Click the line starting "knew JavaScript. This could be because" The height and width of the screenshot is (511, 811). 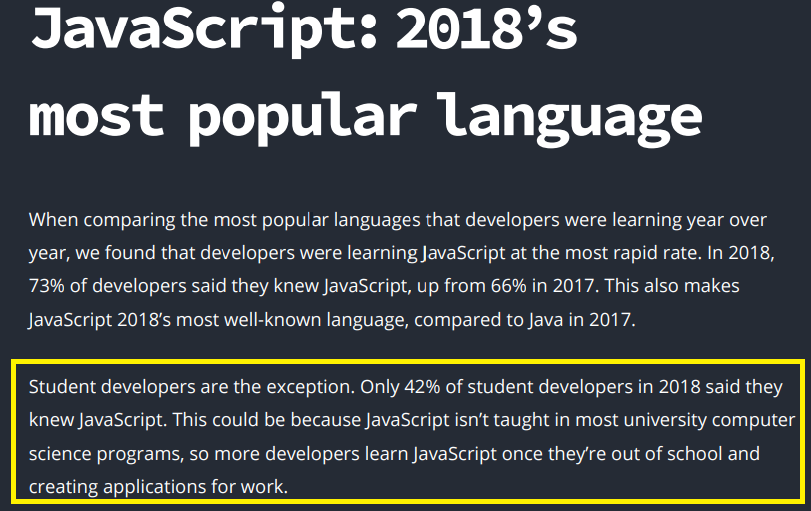[x=412, y=420]
